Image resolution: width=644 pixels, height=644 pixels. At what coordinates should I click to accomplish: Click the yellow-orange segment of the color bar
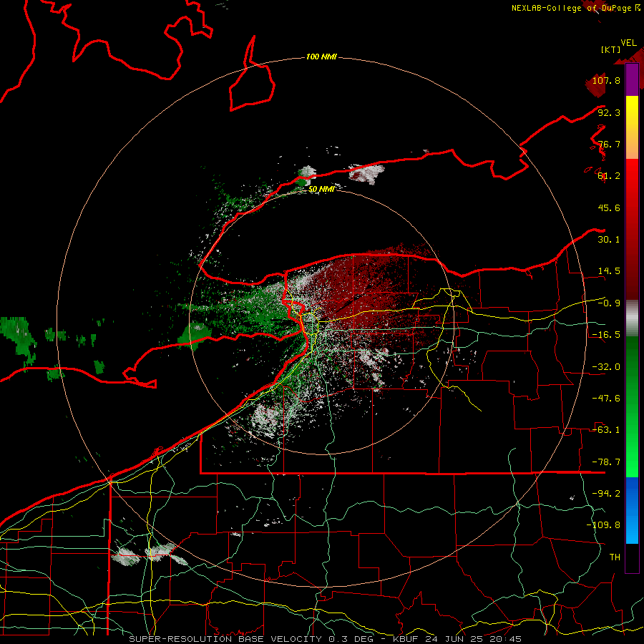pos(632,127)
